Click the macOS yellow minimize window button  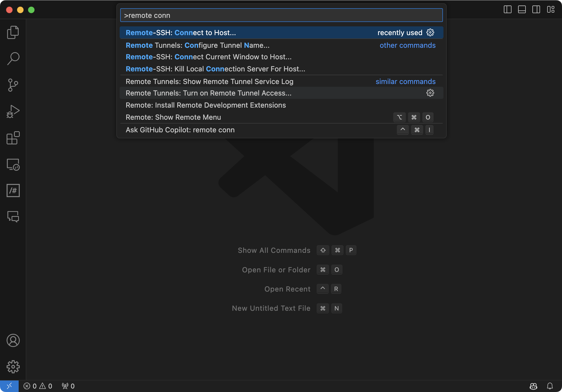(20, 10)
